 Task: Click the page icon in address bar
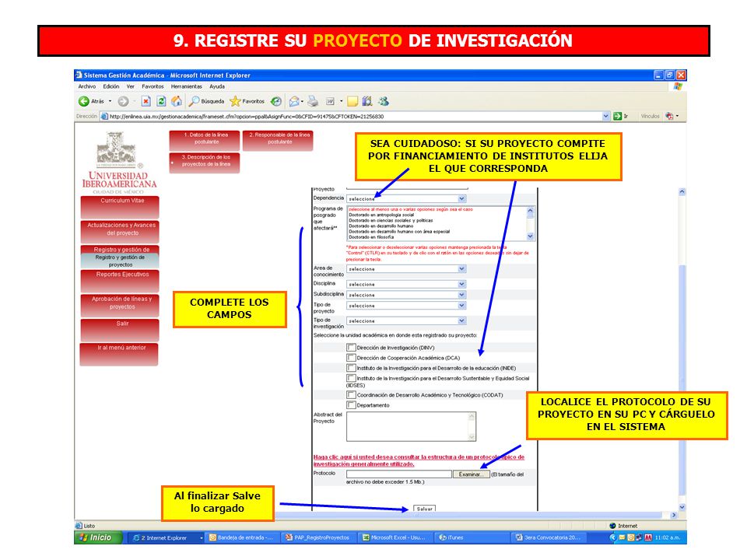click(x=104, y=116)
